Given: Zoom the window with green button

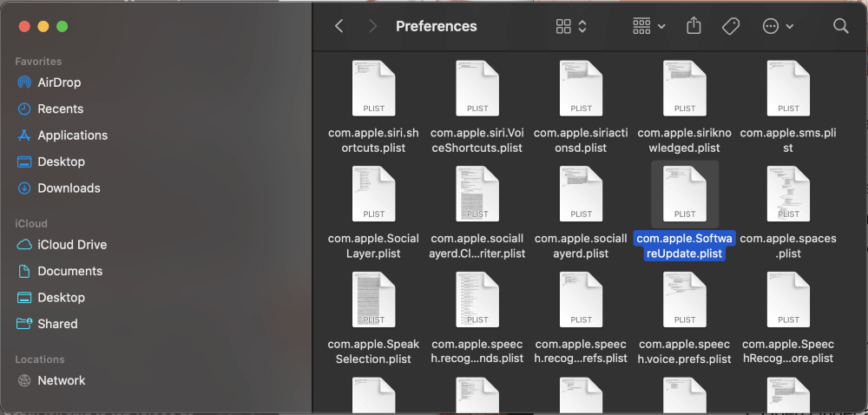Looking at the screenshot, I should pos(62,26).
